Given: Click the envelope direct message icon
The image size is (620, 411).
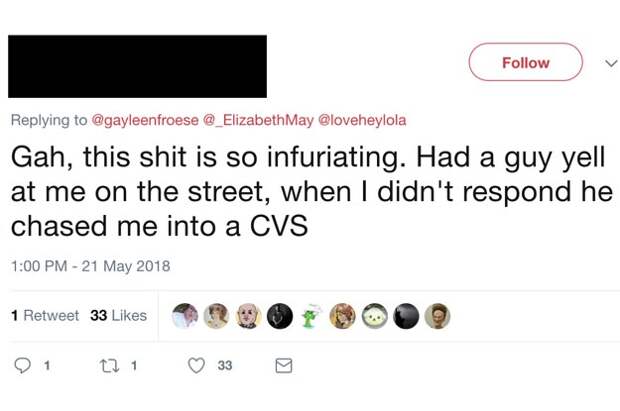Looking at the screenshot, I should 283,366.
